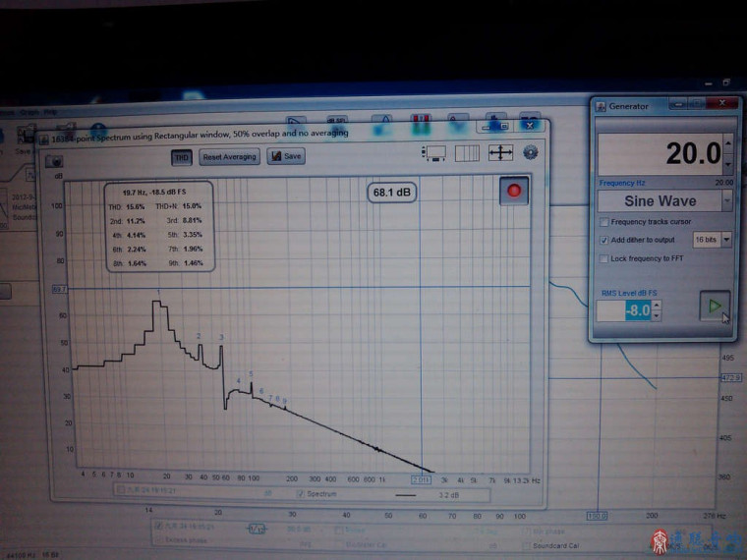Close the Generator window
The height and width of the screenshot is (560, 747).
click(x=722, y=103)
